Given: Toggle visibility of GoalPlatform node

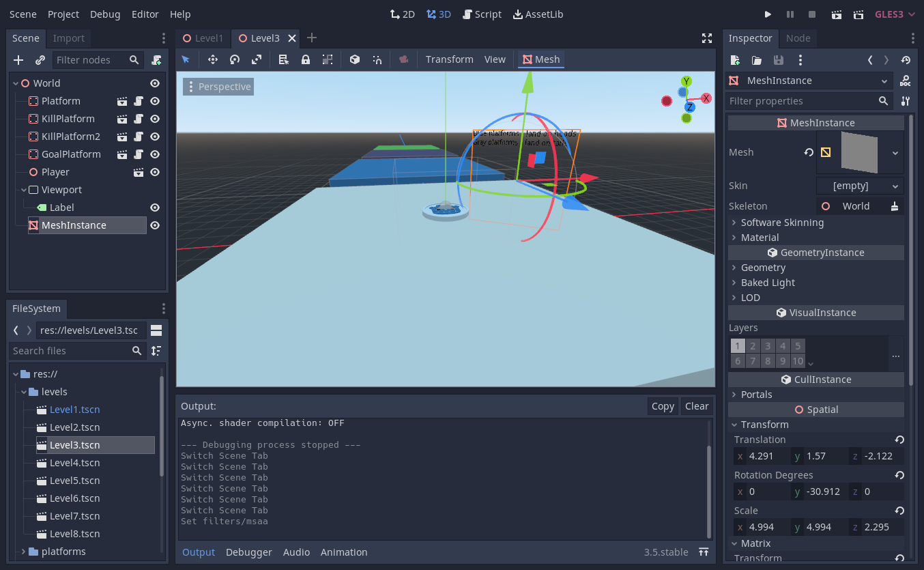Looking at the screenshot, I should point(155,154).
